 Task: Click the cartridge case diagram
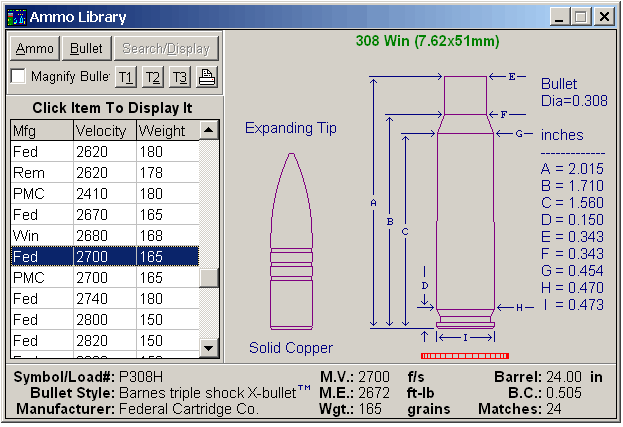point(465,202)
